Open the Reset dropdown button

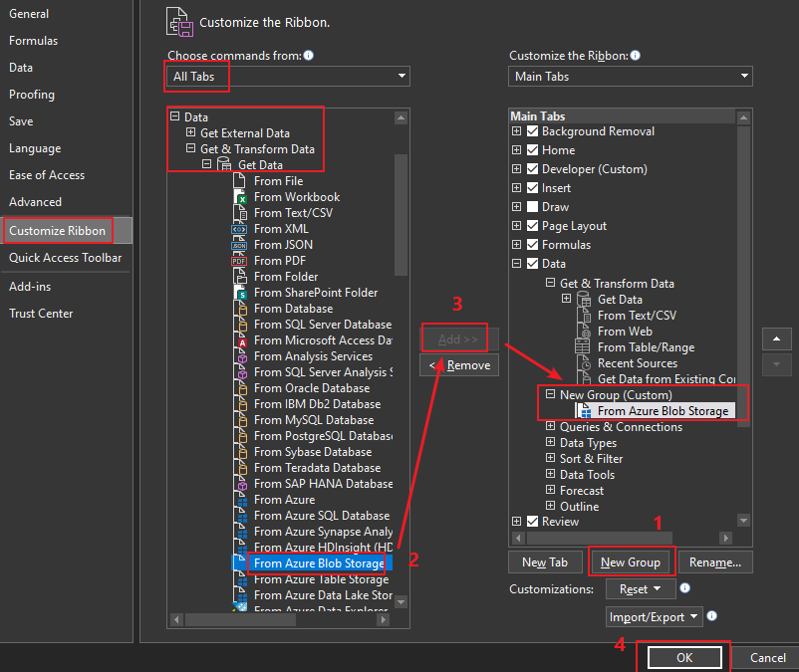pos(641,589)
